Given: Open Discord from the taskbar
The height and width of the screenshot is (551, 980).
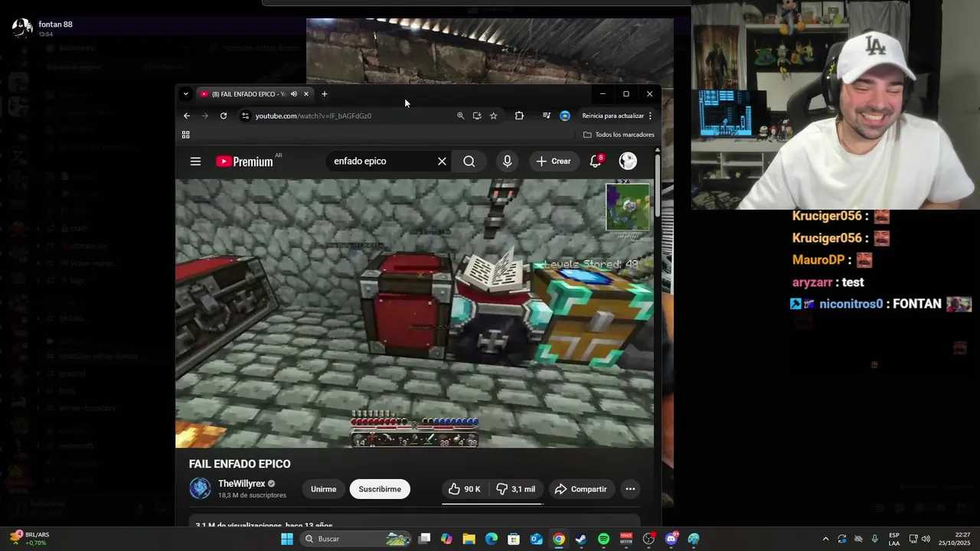Looking at the screenshot, I should (x=671, y=539).
